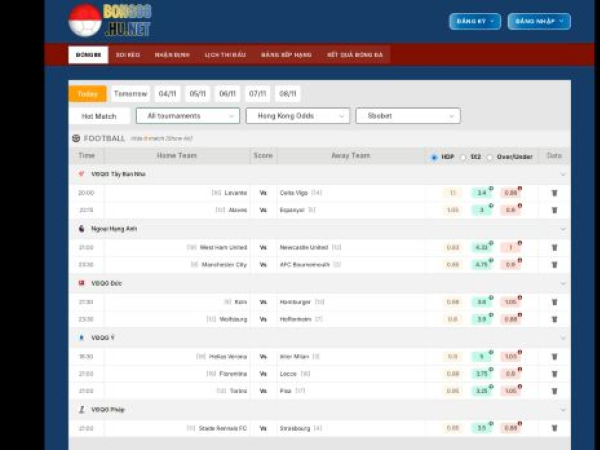
Task: Open the All tournaments dropdown
Action: click(187, 116)
